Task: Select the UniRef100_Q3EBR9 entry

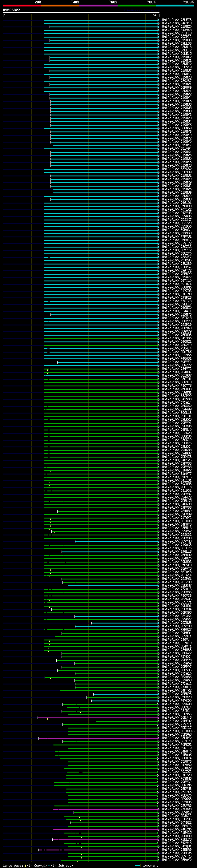Action: [177, 850]
